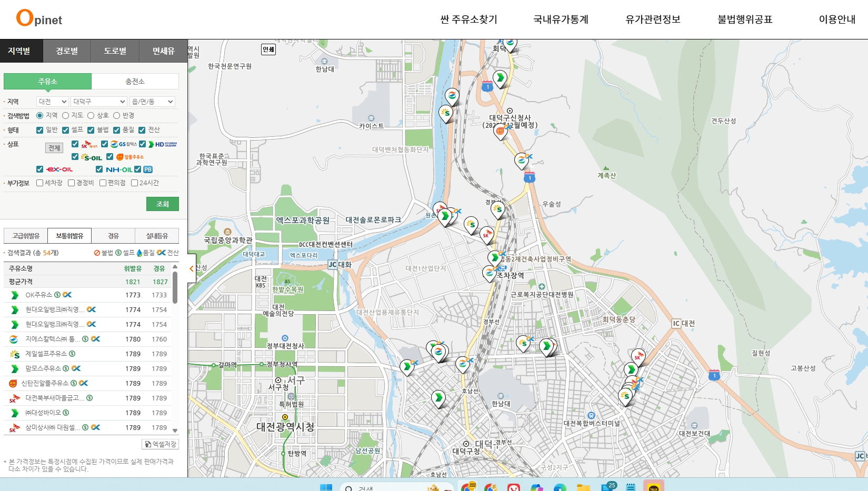
Task: Switch to the 충전소 tab
Action: click(135, 82)
